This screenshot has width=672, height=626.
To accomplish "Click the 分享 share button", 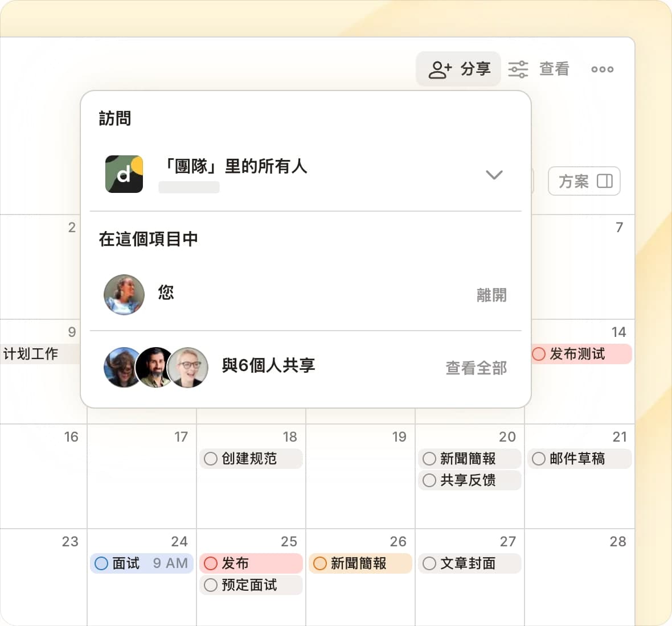I will click(458, 69).
